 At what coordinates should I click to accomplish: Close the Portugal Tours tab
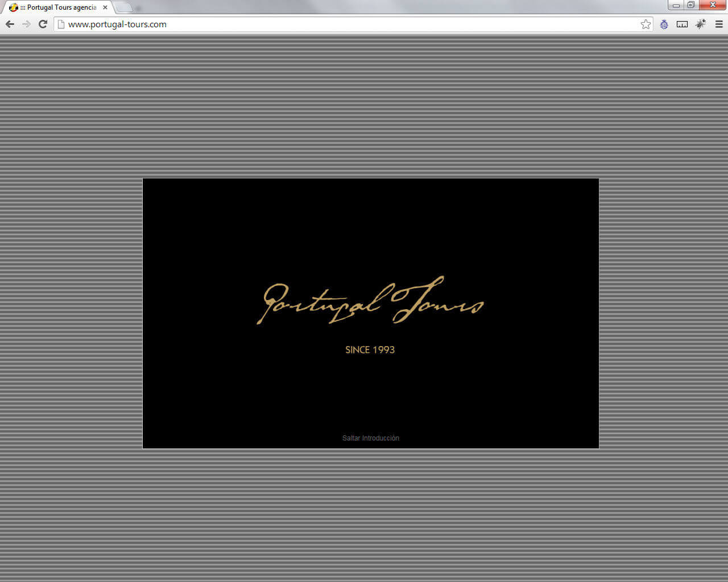click(x=105, y=7)
